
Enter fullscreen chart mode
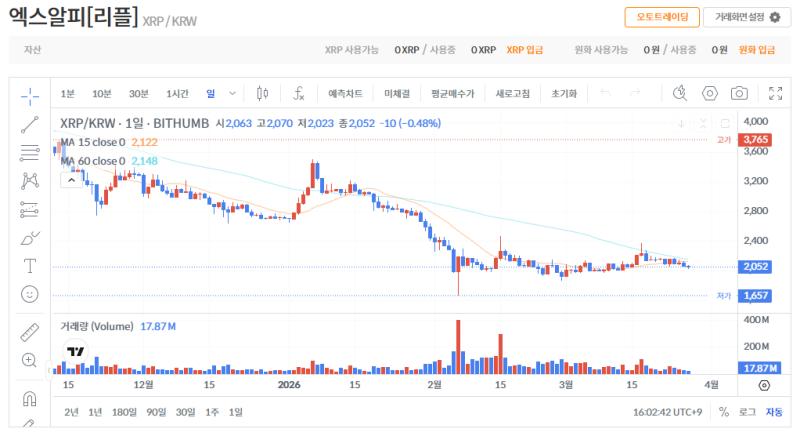click(x=776, y=93)
